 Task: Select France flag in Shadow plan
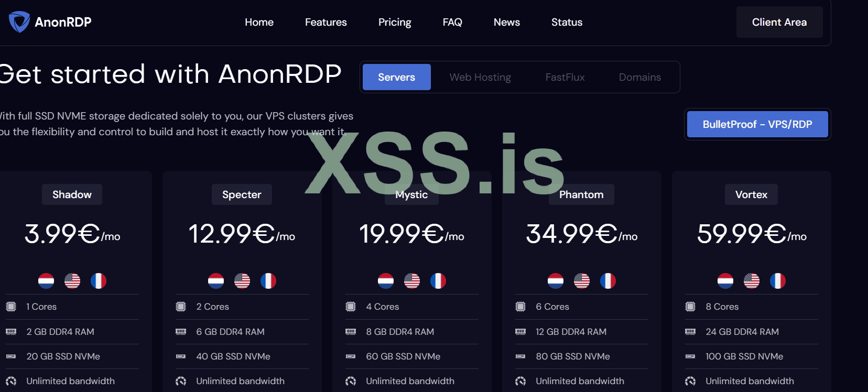[99, 281]
